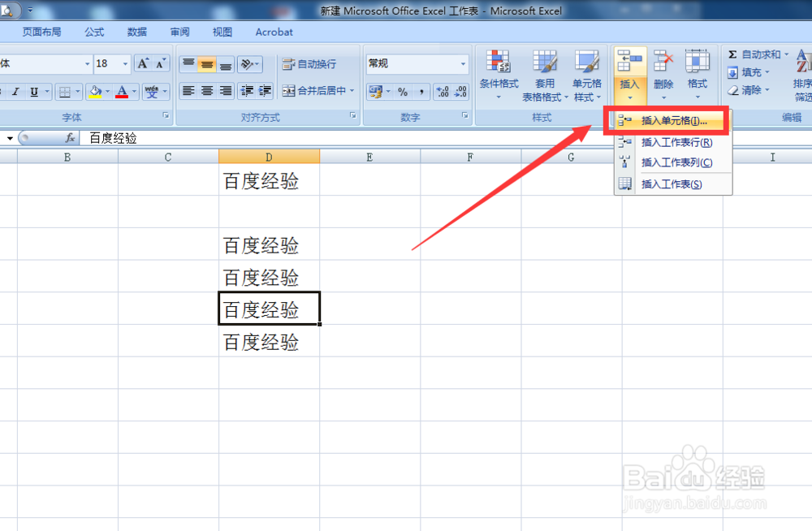The image size is (812, 531).
Task: Select column B header
Action: 67,157
